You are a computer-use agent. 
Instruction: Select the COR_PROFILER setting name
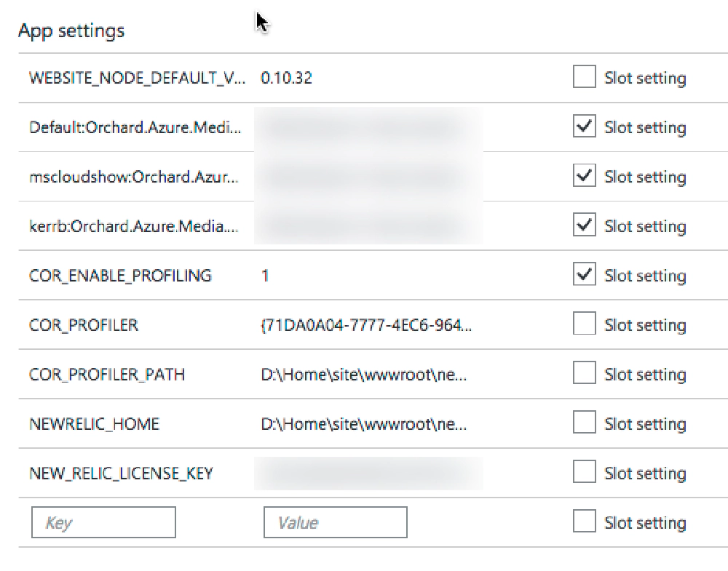point(84,325)
